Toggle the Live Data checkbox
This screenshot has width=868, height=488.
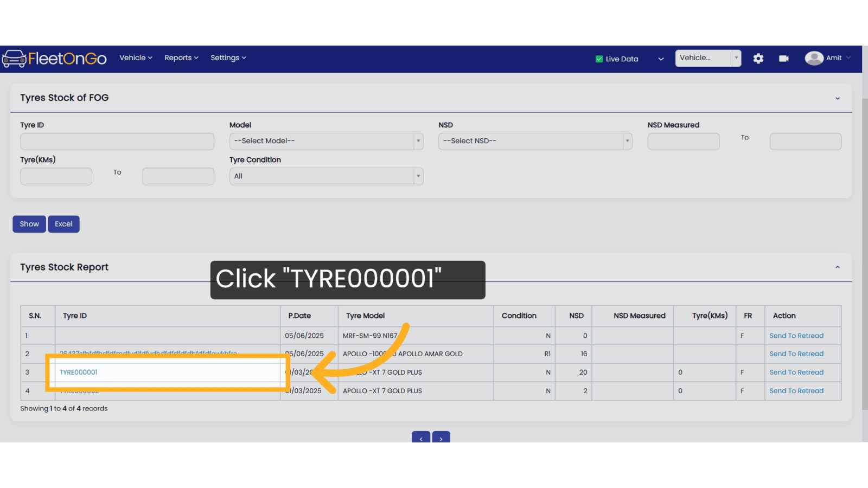pyautogui.click(x=599, y=59)
